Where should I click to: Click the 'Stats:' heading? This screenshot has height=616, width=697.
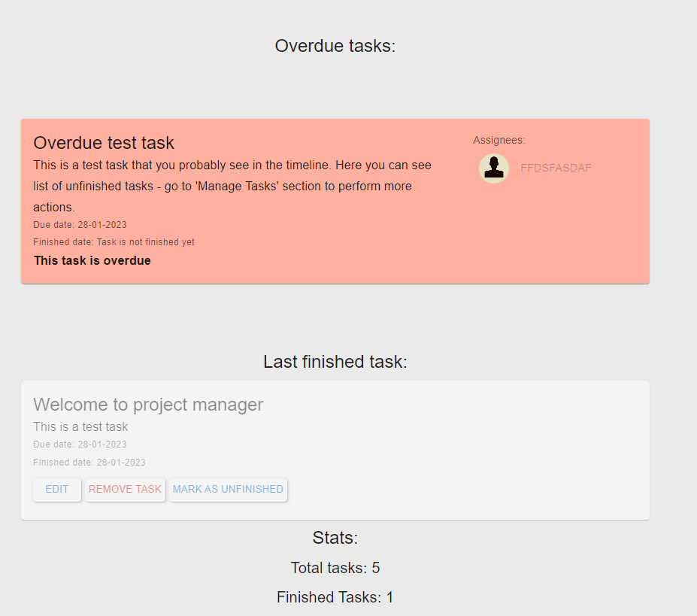pyautogui.click(x=335, y=538)
